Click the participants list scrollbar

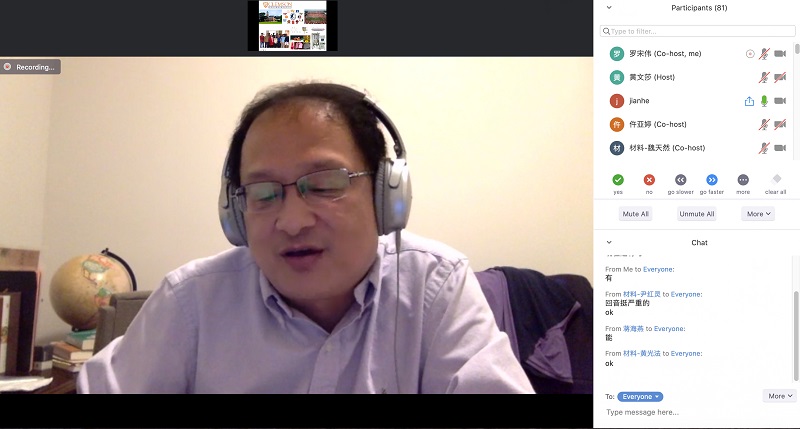797,48
